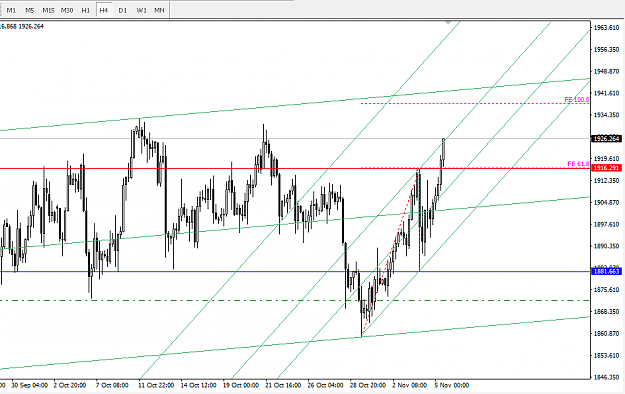Select the M30 timeframe button
This screenshot has width=625, height=394.
(67, 10)
